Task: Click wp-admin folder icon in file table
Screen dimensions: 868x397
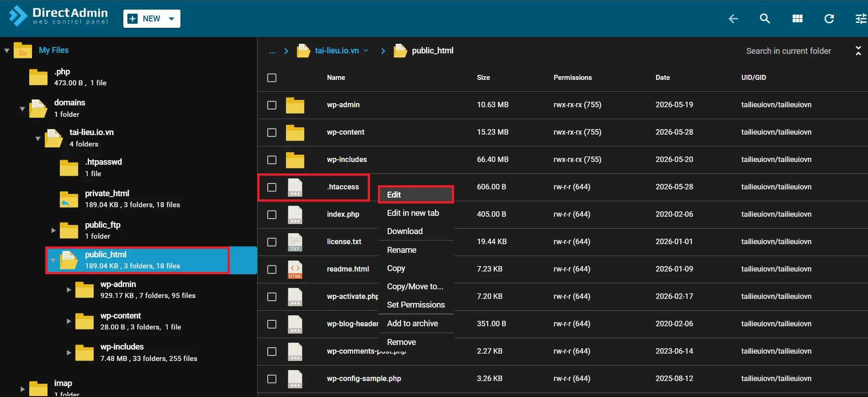Action: coord(295,105)
